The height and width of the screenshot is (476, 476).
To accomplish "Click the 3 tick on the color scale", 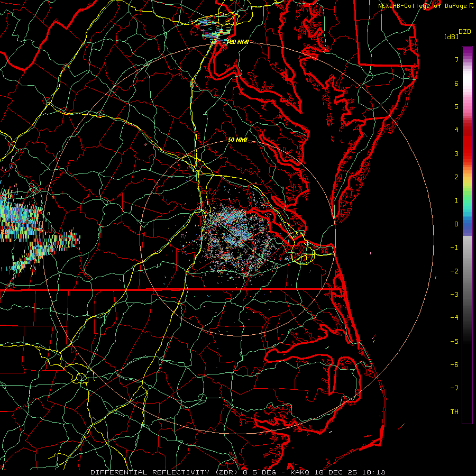I will [x=456, y=153].
